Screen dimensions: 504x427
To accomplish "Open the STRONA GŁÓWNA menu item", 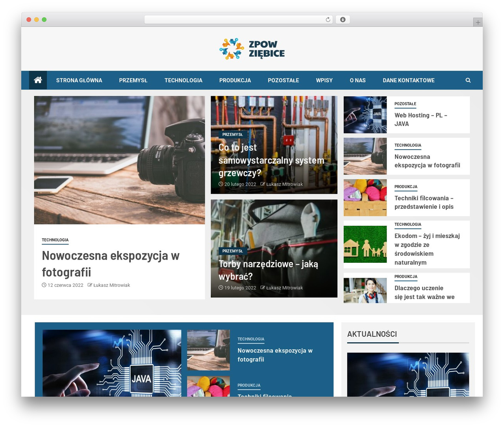I will click(79, 80).
